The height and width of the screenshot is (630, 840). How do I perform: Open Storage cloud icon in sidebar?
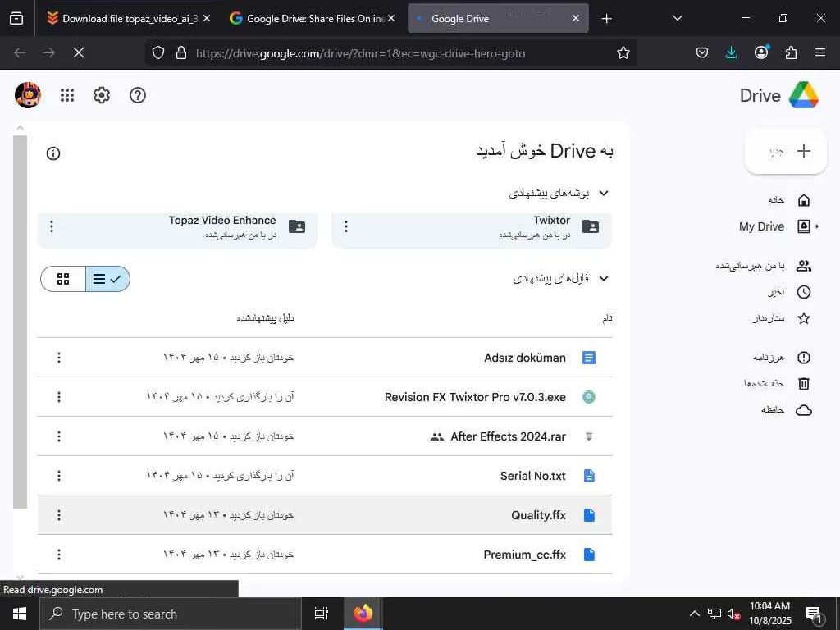(x=804, y=410)
